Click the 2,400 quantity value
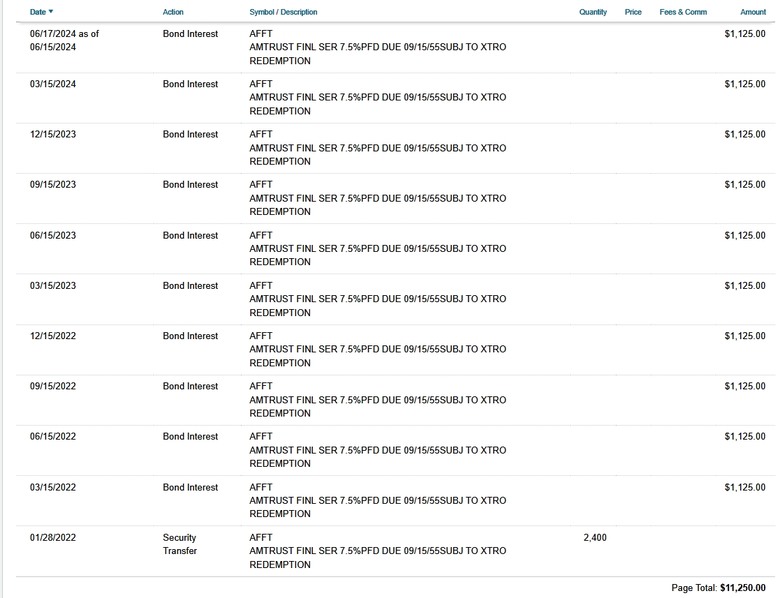Image resolution: width=780 pixels, height=598 pixels. click(595, 537)
